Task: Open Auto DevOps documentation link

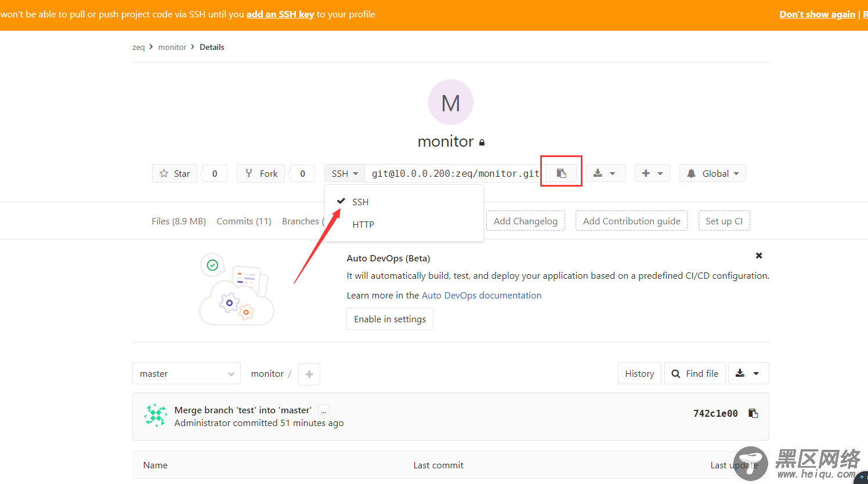Action: pos(482,295)
